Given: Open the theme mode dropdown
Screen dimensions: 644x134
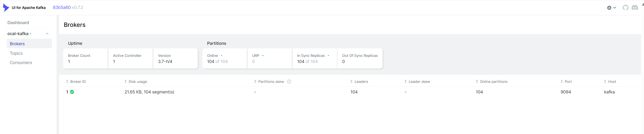Looking at the screenshot, I should (611, 8).
